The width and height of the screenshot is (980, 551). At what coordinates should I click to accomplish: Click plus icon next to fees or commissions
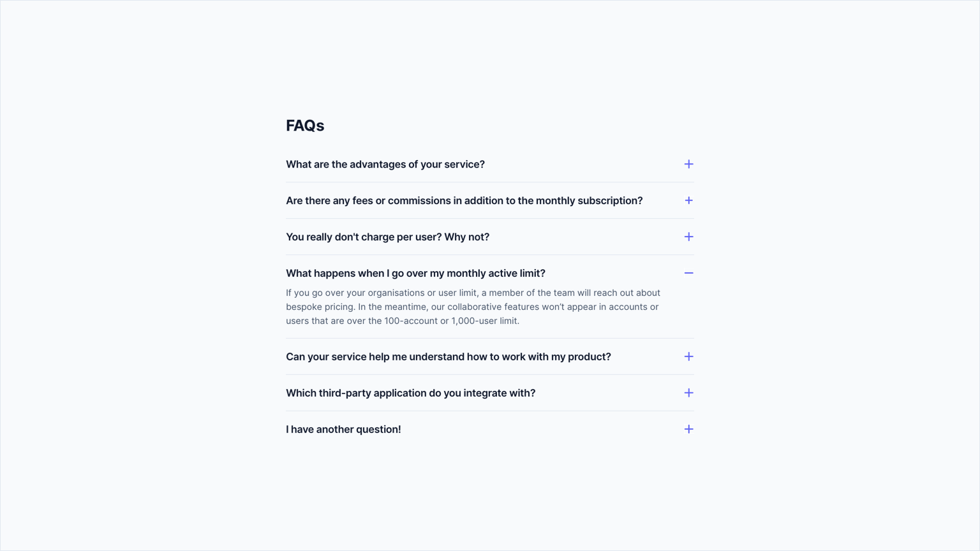point(688,201)
